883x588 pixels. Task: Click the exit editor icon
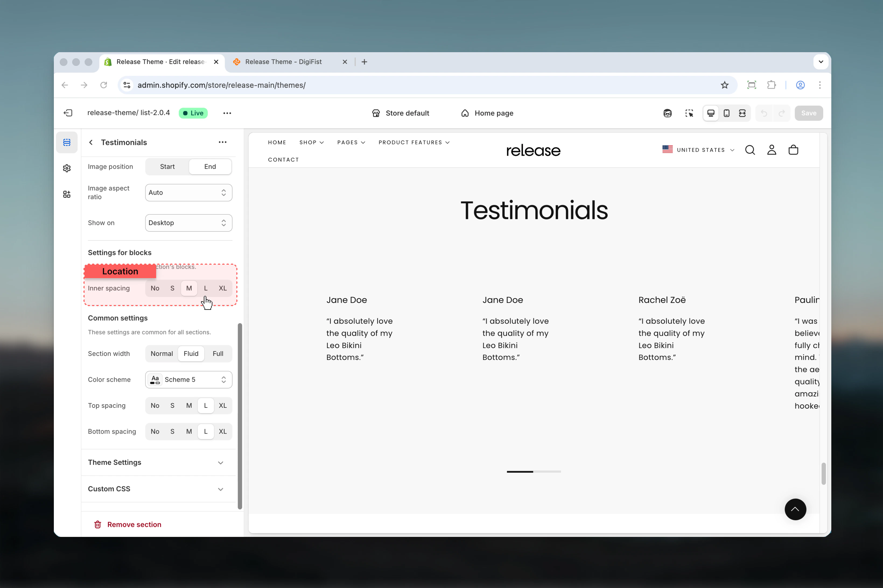(68, 113)
